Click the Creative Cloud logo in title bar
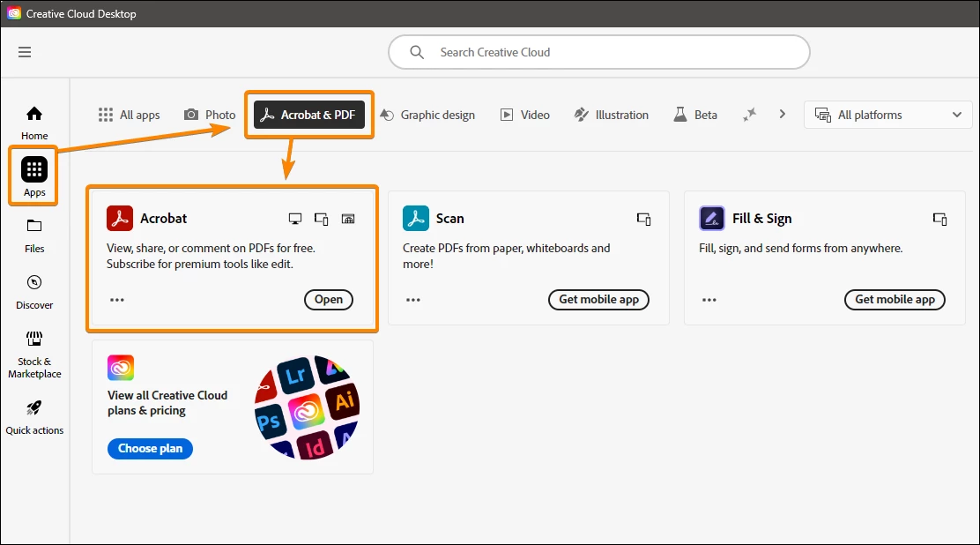The image size is (980, 545). pyautogui.click(x=14, y=13)
